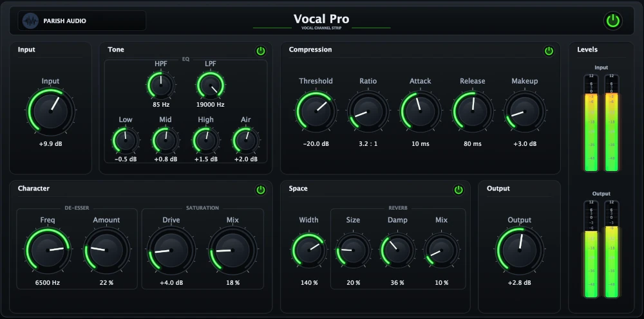Click the PARISH AUDIO brand name

coord(65,21)
